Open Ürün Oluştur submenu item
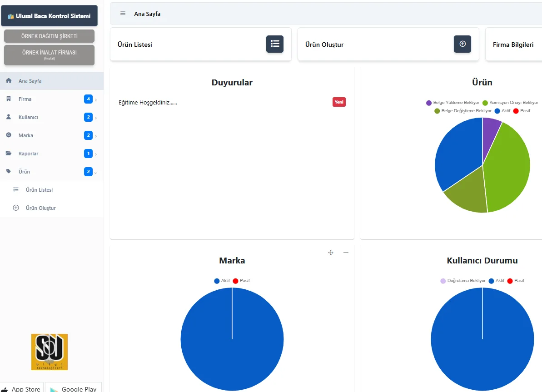This screenshot has width=542, height=392. 52,208
